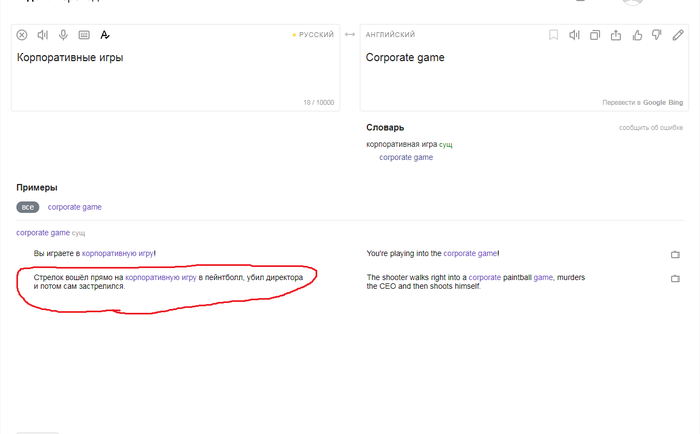Open translation in Google link
The image size is (700, 434).
(654, 102)
